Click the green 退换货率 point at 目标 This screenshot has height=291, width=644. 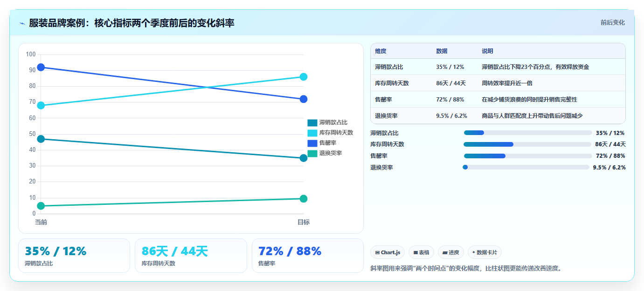point(304,199)
